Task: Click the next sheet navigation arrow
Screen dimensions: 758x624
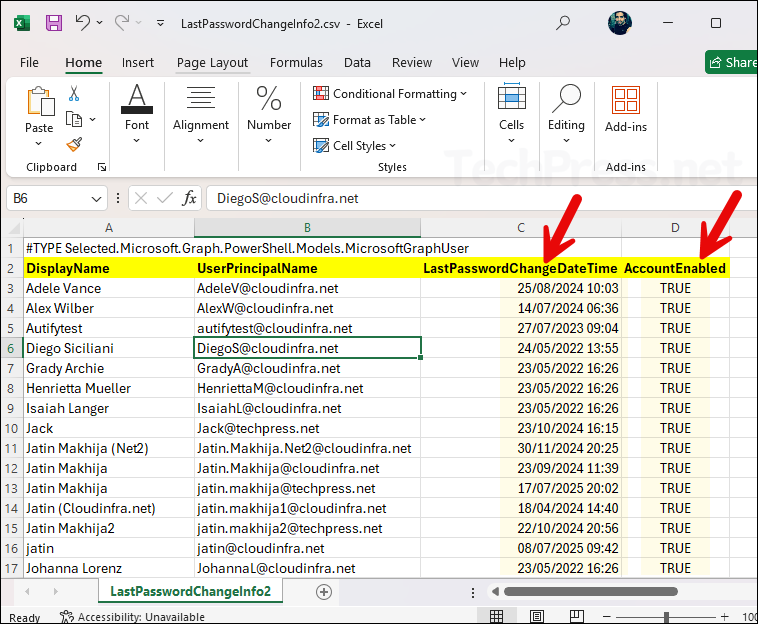Action: pos(56,592)
